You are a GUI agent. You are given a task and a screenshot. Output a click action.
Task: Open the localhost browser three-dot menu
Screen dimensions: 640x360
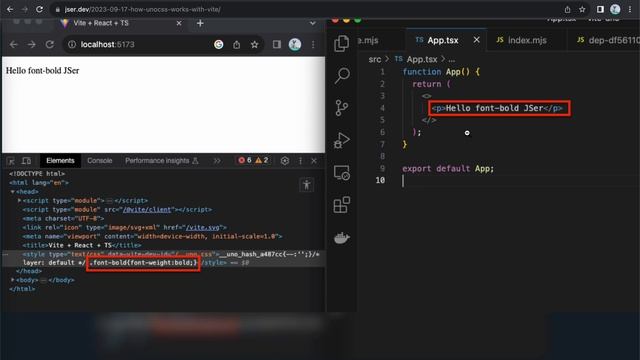pos(313,44)
